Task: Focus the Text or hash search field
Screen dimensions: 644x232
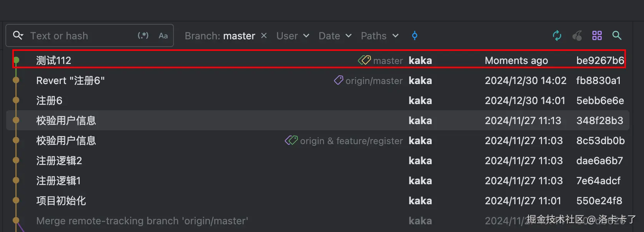Action: click(x=81, y=36)
